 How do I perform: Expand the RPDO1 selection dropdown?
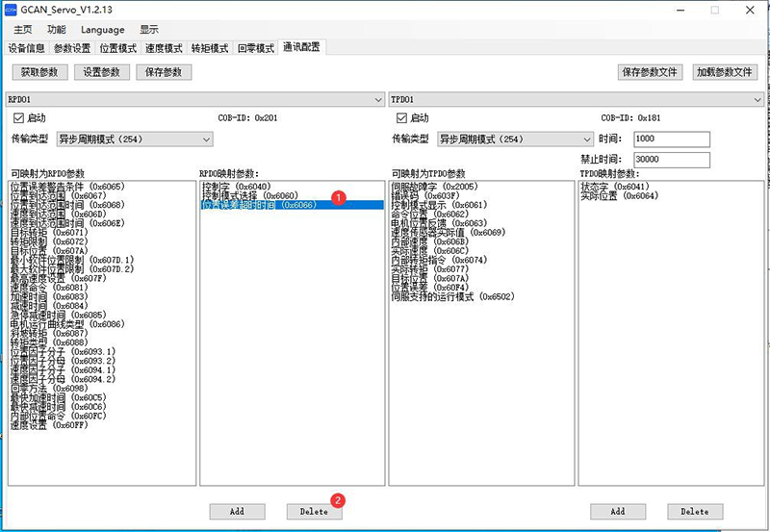(379, 99)
